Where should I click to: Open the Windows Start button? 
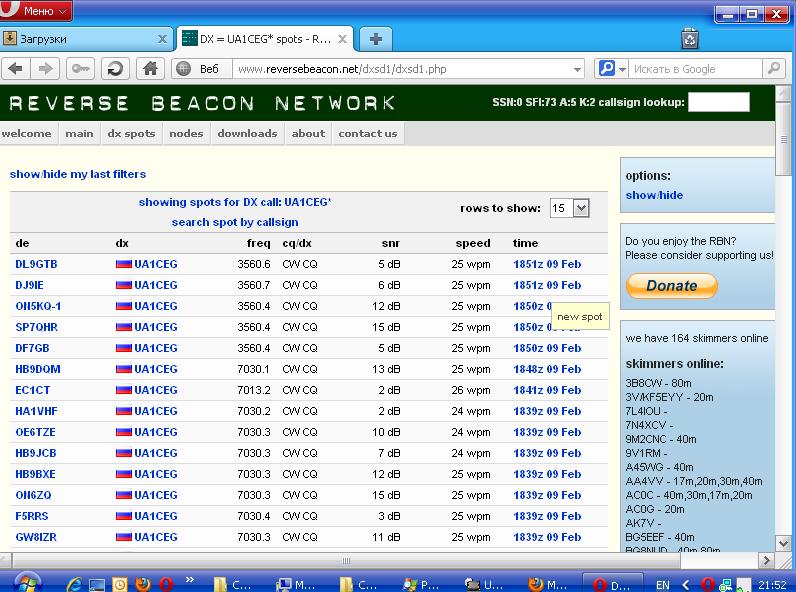(x=27, y=583)
